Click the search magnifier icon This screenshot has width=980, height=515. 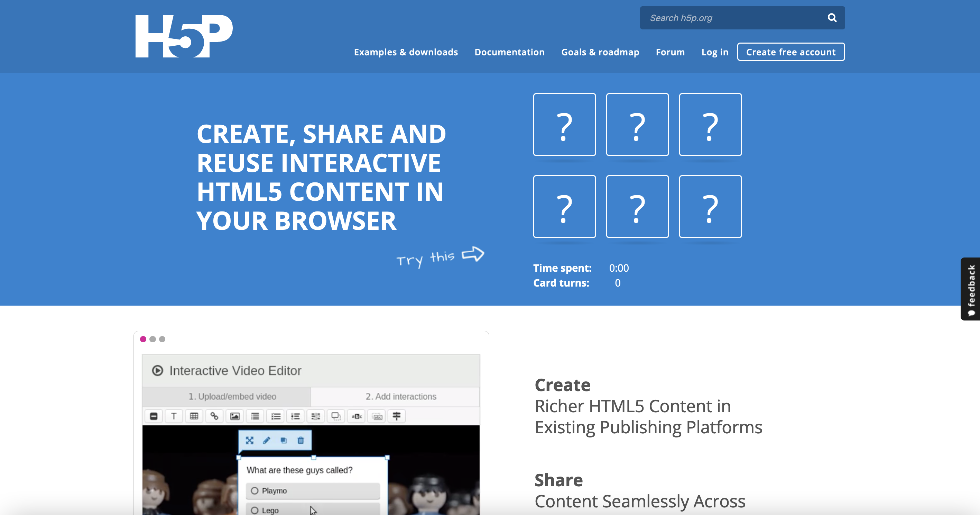pos(832,18)
